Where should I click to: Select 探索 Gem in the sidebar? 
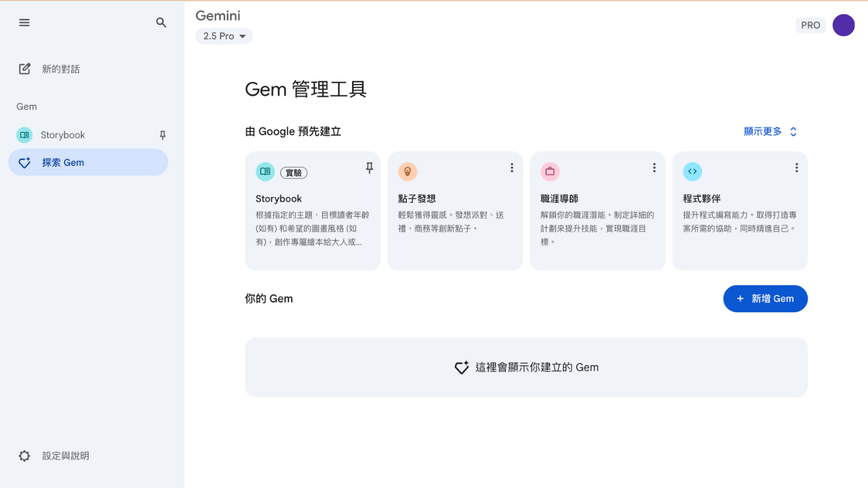[88, 163]
